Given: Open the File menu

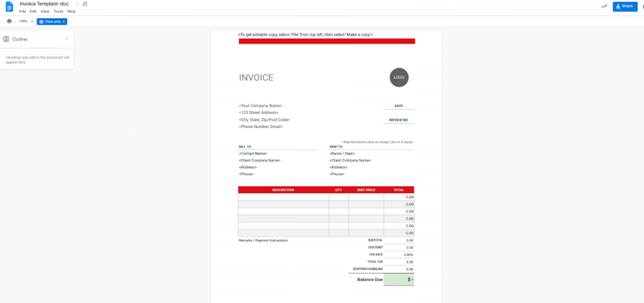Looking at the screenshot, I should (23, 11).
